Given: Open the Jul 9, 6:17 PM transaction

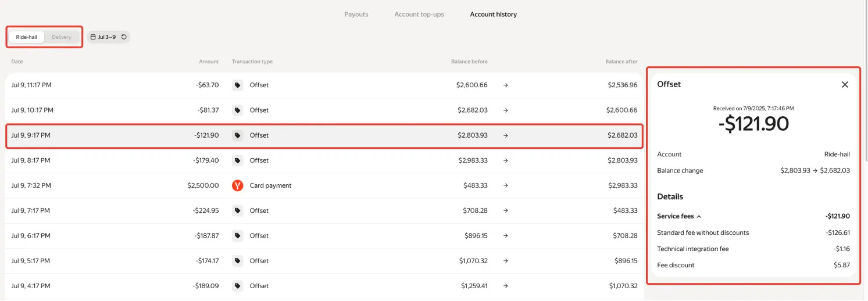Looking at the screenshot, I should tap(324, 235).
